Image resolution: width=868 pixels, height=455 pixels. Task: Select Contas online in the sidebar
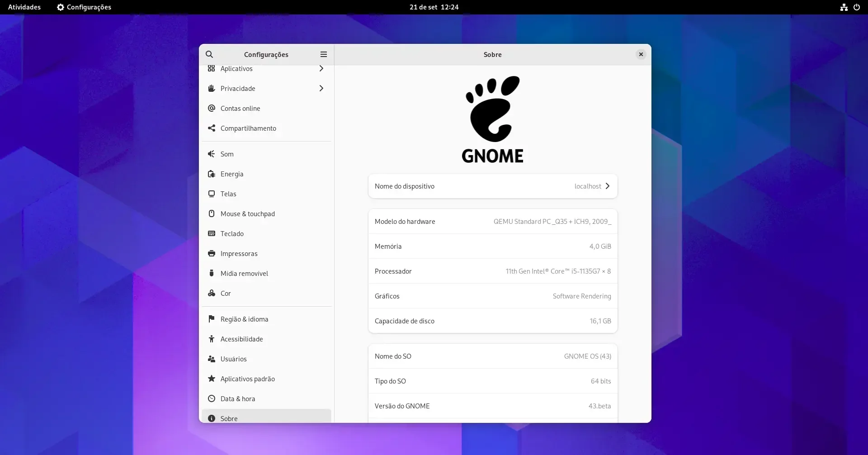tap(266, 108)
